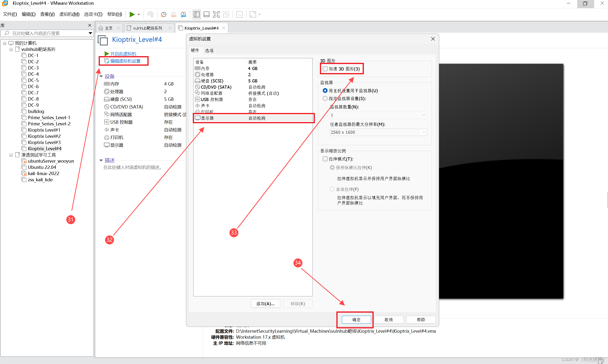Viewport: 608px width, 364px height.
Task: Enable 拉伸模式 checkbox
Action: pos(325,159)
